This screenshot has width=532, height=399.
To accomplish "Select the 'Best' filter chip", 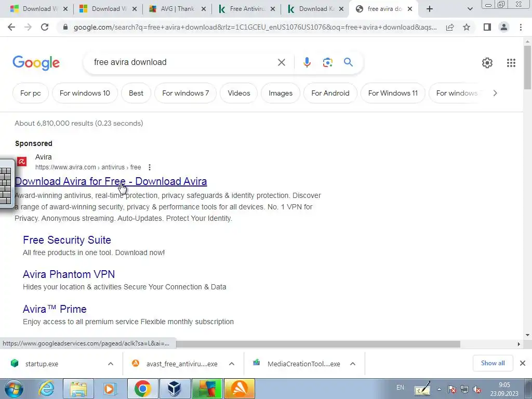I will tap(136, 93).
